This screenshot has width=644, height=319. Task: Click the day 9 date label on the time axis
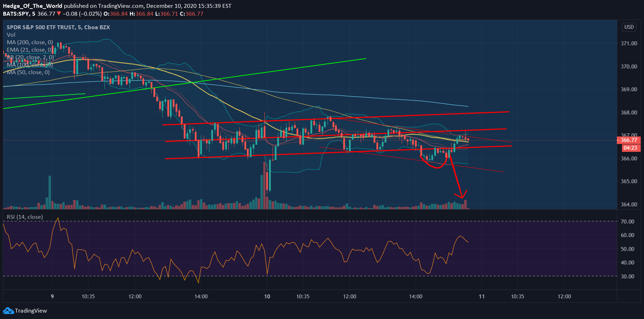click(x=52, y=297)
